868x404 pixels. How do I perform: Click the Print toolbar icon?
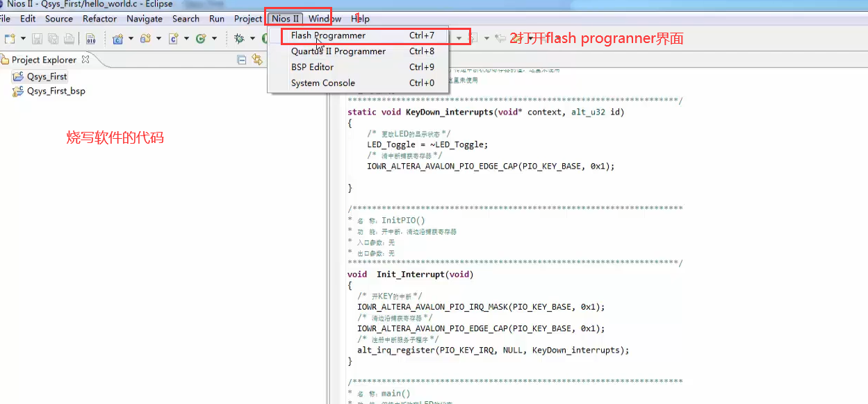(68, 38)
